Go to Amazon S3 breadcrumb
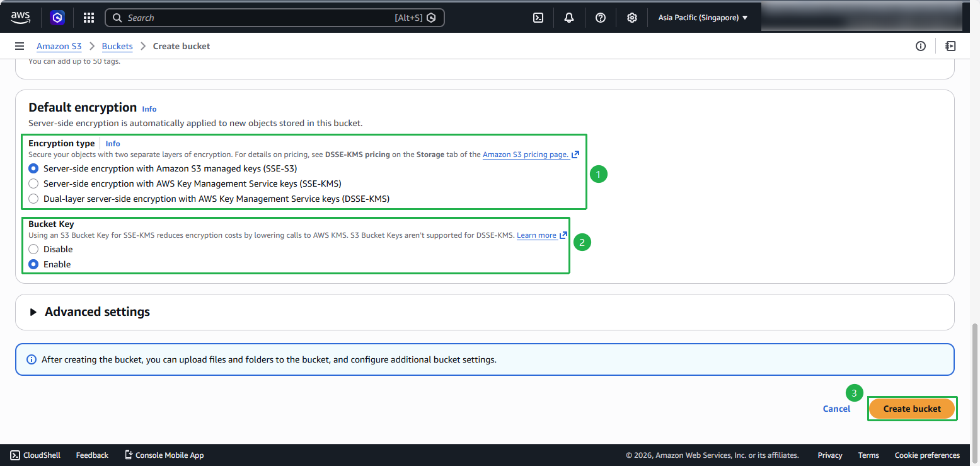Viewport: 980px width, 466px height. [59, 46]
